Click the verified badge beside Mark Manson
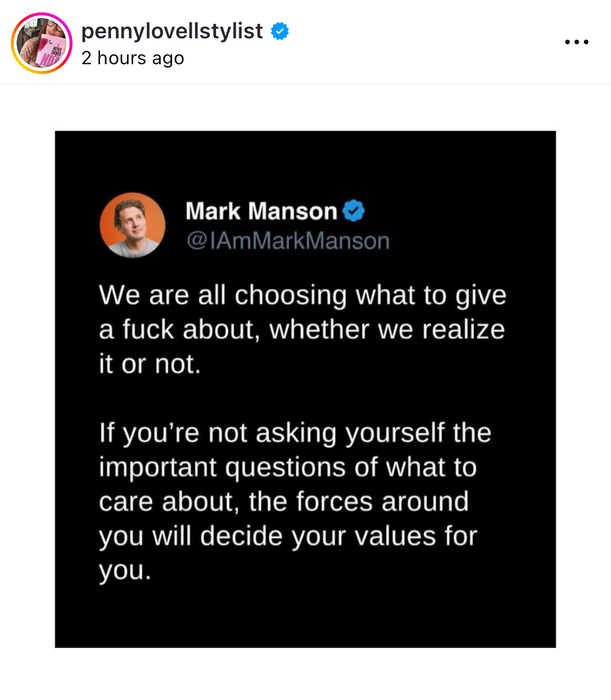The image size is (611, 700). (354, 211)
